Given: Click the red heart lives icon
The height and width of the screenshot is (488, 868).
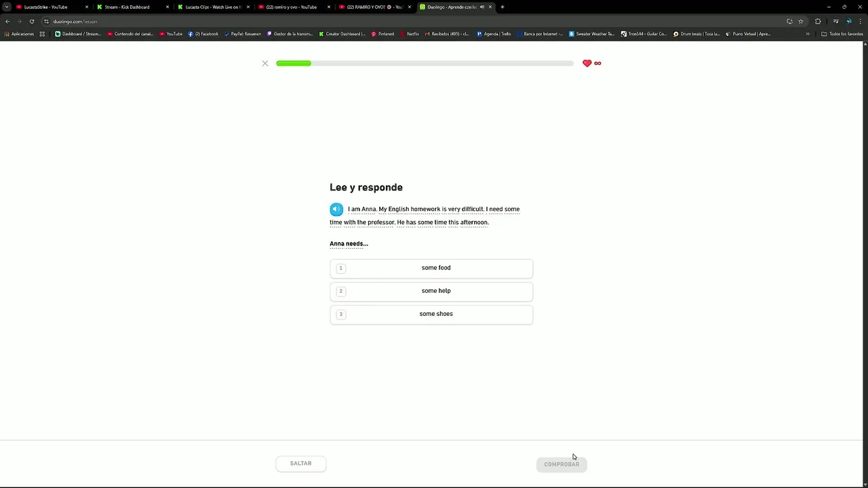Looking at the screenshot, I should (x=587, y=63).
